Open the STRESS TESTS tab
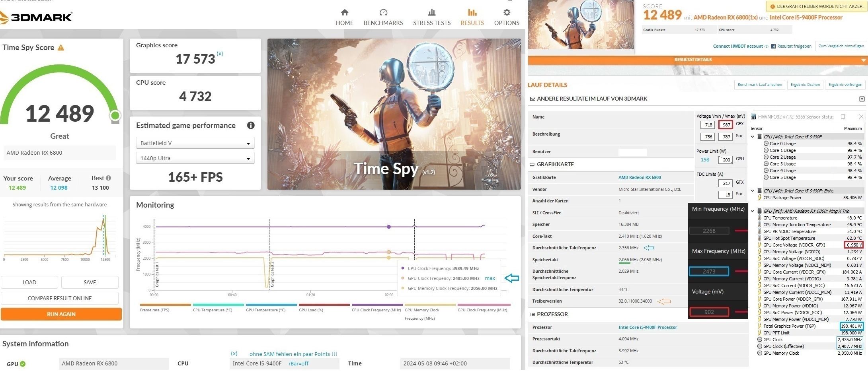Image resolution: width=868 pixels, height=371 pixels. coord(432,17)
